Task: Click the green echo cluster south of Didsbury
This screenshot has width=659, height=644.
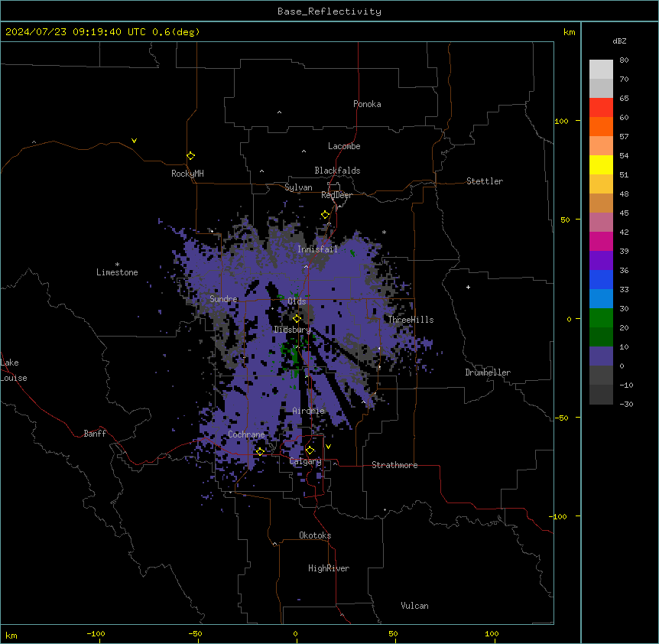Action: coord(294,357)
